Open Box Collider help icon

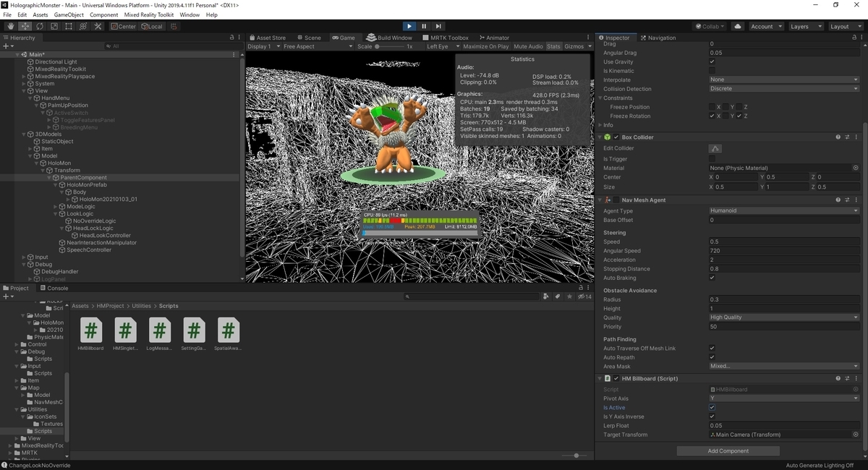point(838,137)
